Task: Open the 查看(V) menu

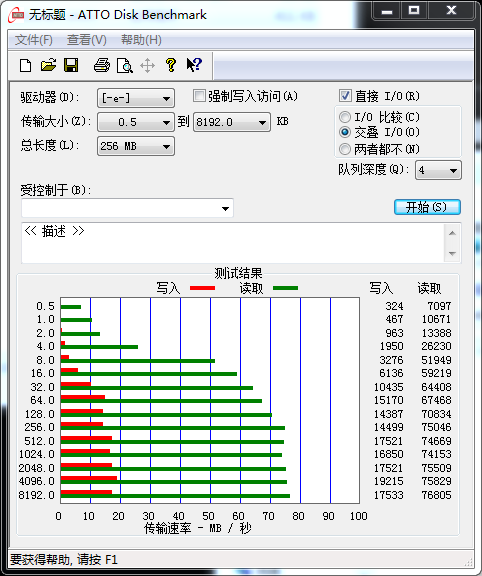Action: click(x=87, y=40)
